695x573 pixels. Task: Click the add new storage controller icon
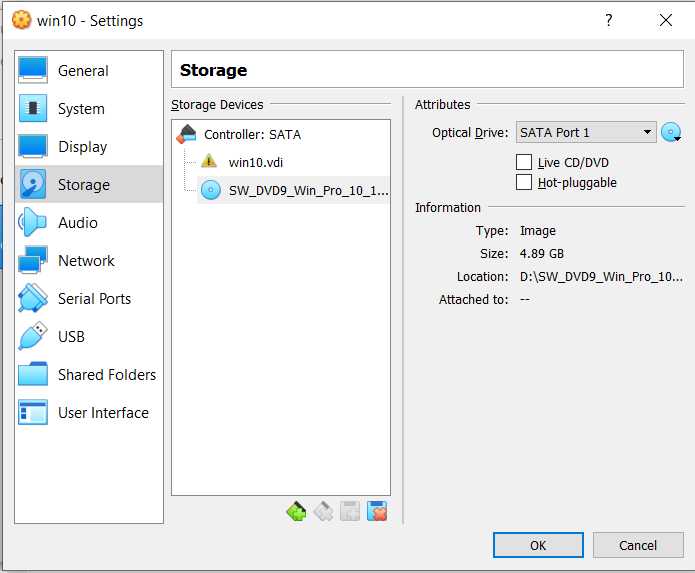(296, 511)
